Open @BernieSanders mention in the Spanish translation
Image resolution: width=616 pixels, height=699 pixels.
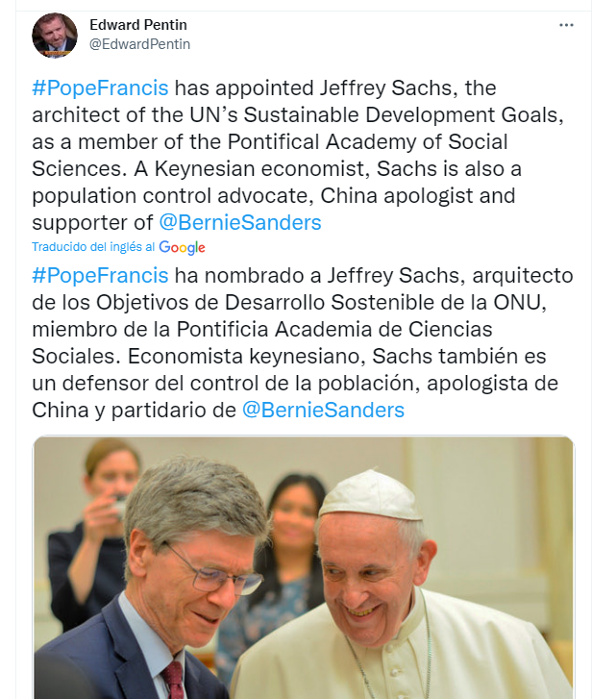pyautogui.click(x=322, y=410)
